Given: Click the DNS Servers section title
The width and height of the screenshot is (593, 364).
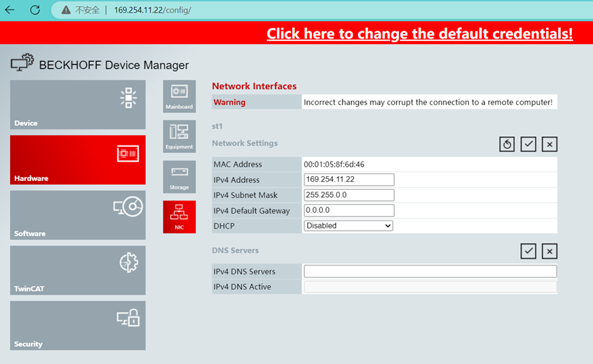Looking at the screenshot, I should 236,250.
